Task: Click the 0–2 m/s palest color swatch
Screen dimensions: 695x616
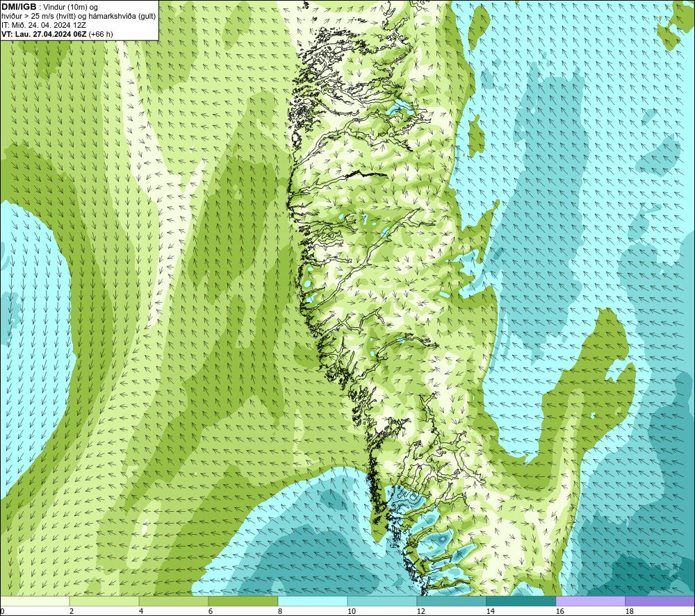Action: pos(35,601)
